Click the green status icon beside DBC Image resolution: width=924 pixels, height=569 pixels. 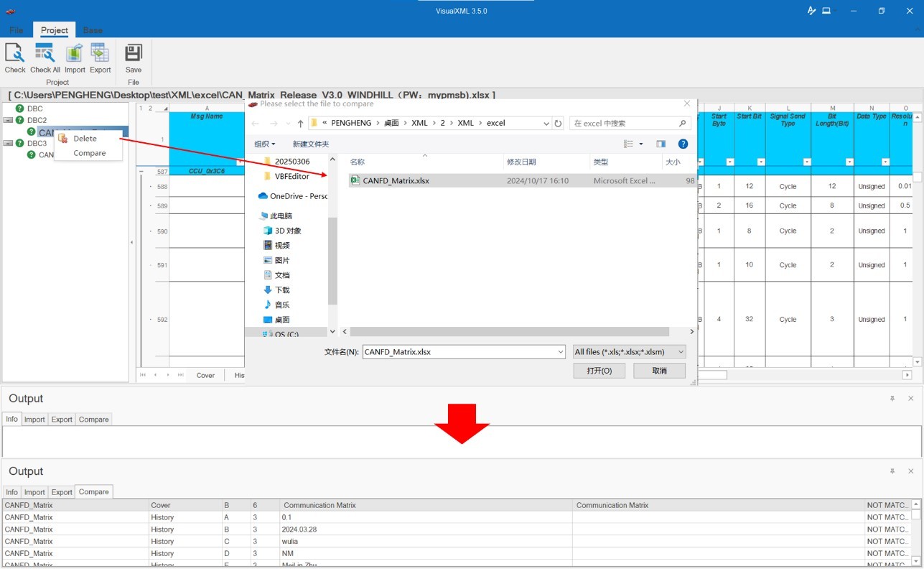coord(20,108)
